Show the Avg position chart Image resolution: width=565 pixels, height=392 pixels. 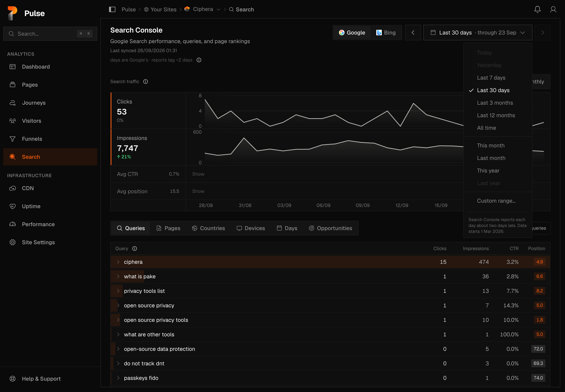pyautogui.click(x=198, y=191)
